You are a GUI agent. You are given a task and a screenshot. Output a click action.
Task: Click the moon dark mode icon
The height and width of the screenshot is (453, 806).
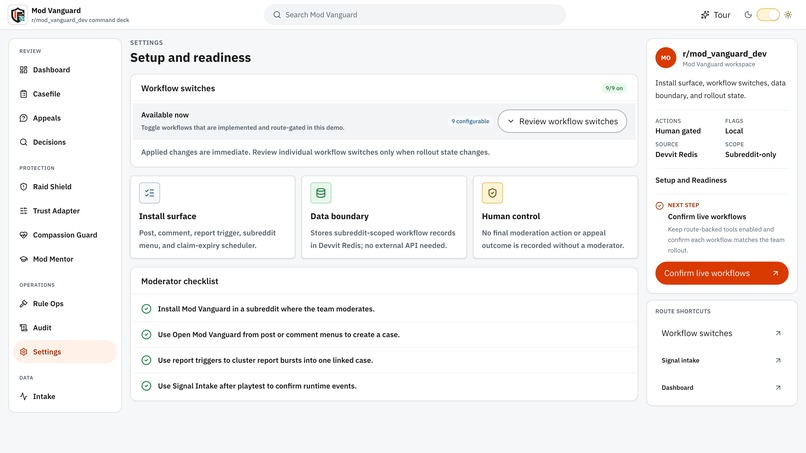[748, 15]
